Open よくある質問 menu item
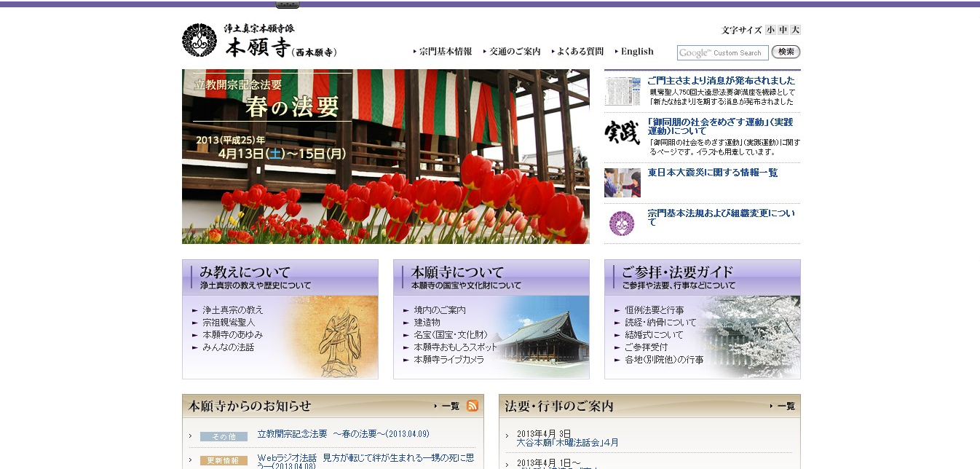 click(x=580, y=52)
